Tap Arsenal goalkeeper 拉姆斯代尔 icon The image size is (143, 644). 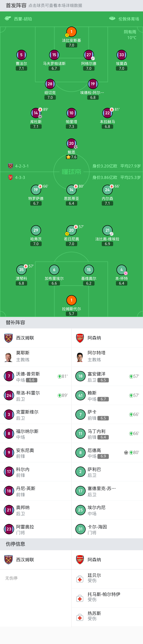[71, 300]
